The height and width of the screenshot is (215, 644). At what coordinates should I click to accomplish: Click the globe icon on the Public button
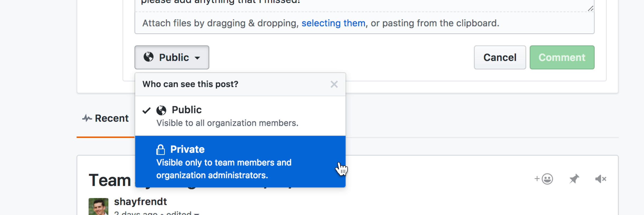pyautogui.click(x=149, y=57)
